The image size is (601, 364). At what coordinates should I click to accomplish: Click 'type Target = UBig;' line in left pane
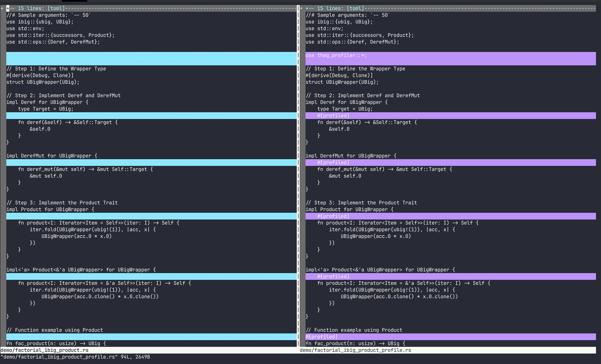[46, 109]
